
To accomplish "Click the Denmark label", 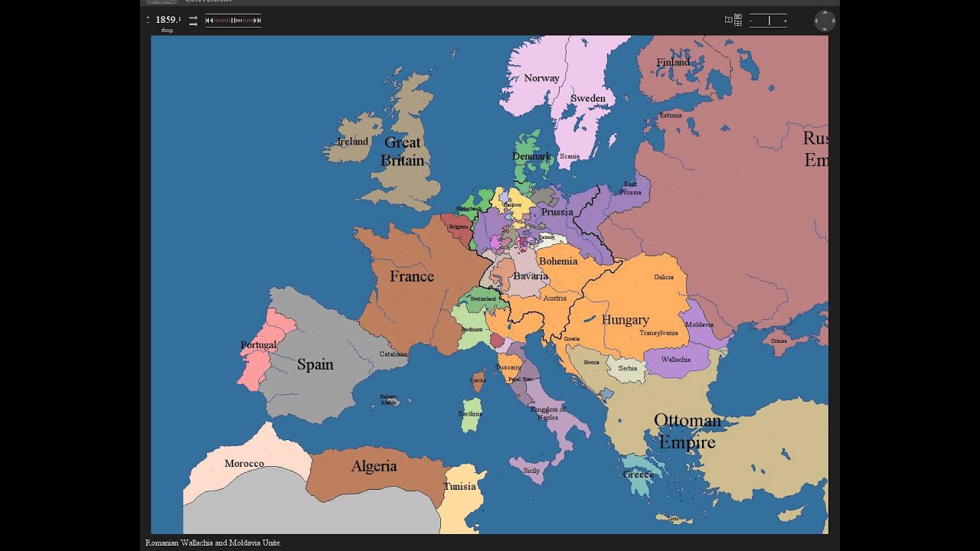I will coord(531,156).
